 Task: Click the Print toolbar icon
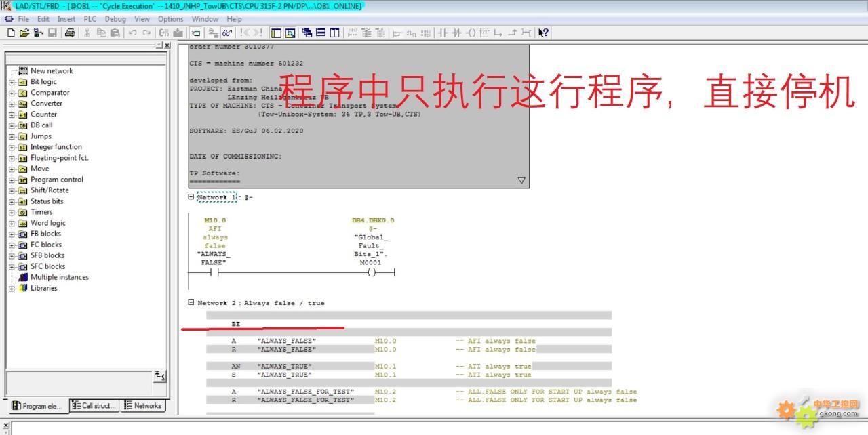[x=69, y=33]
